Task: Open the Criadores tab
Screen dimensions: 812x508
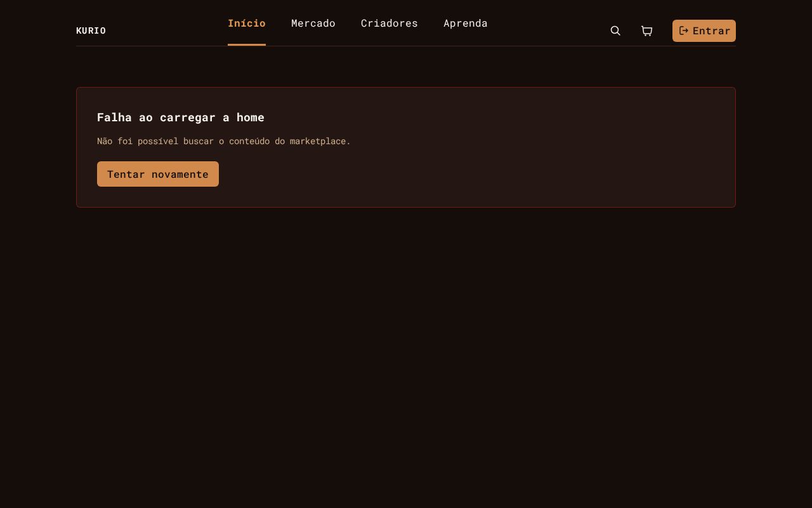Action: click(x=390, y=23)
